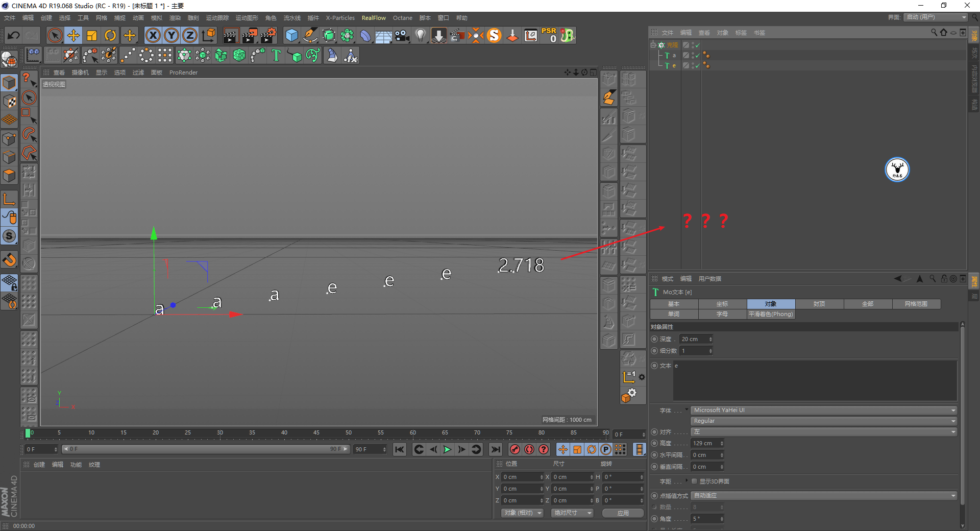Toggle the Y axis lock
This screenshot has height=531, width=980.
tap(171, 35)
